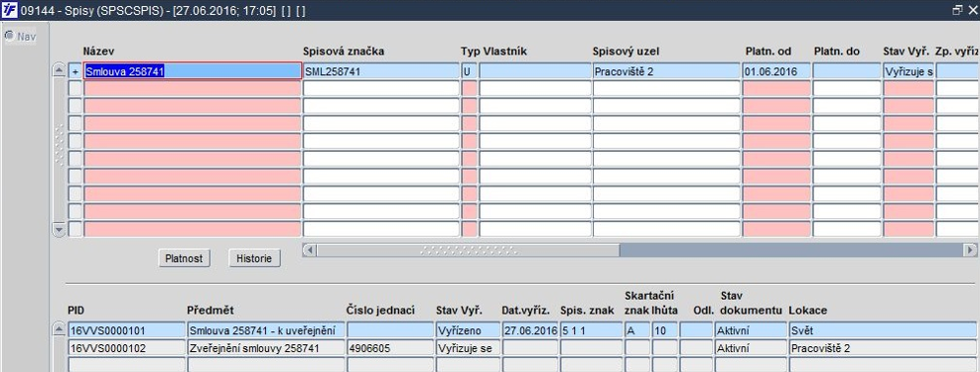Click the down arrow of top table scrollbar

[59, 230]
